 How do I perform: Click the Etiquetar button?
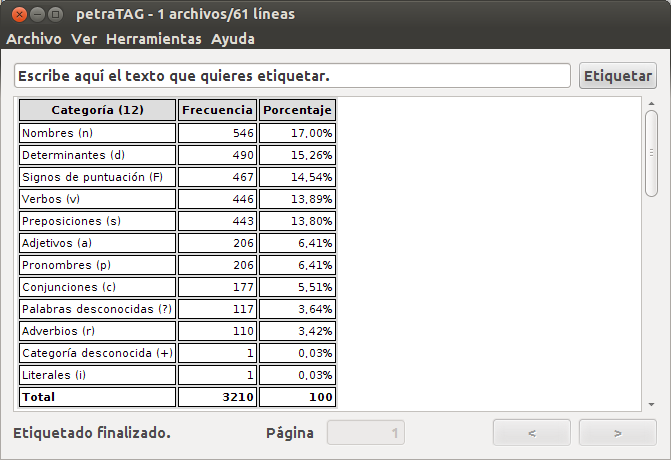617,76
